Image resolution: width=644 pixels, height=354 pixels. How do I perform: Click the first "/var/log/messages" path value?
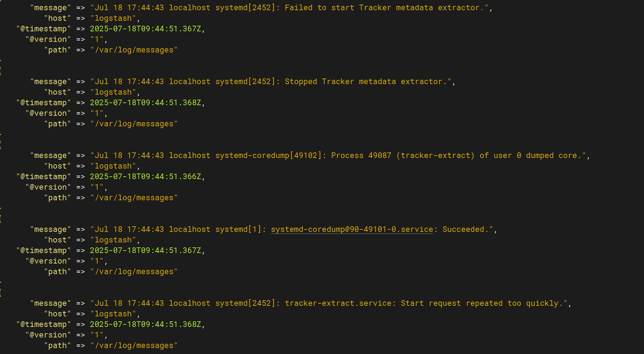click(134, 50)
